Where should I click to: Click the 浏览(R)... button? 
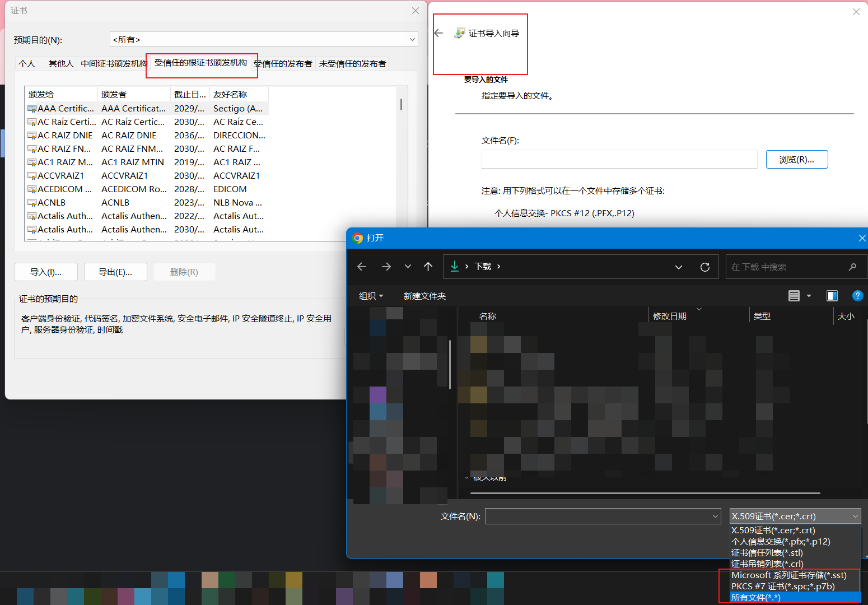(797, 160)
